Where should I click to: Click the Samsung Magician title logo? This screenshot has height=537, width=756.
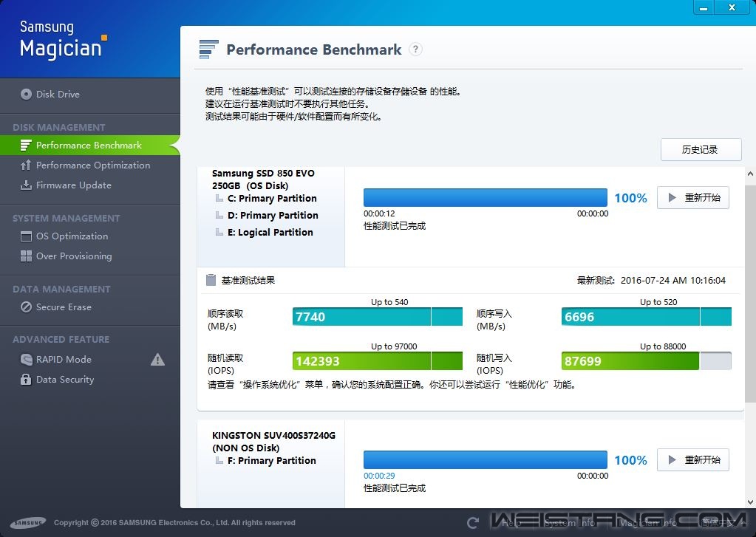click(63, 41)
